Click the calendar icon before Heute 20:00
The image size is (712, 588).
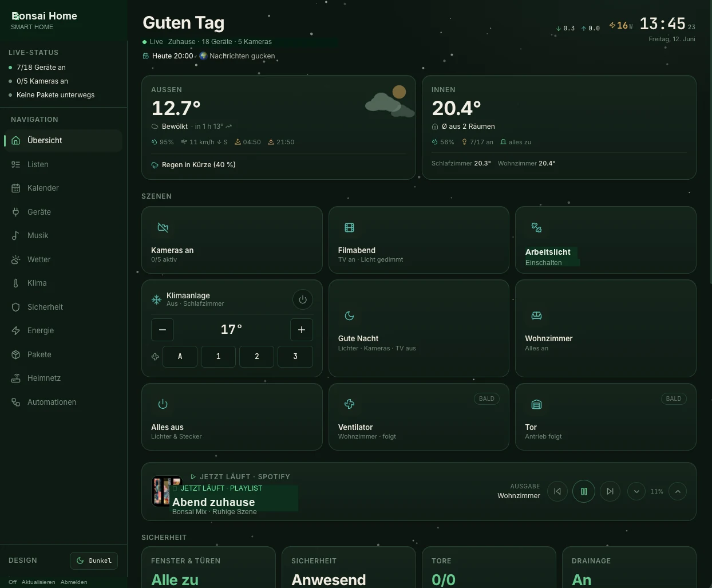point(146,56)
